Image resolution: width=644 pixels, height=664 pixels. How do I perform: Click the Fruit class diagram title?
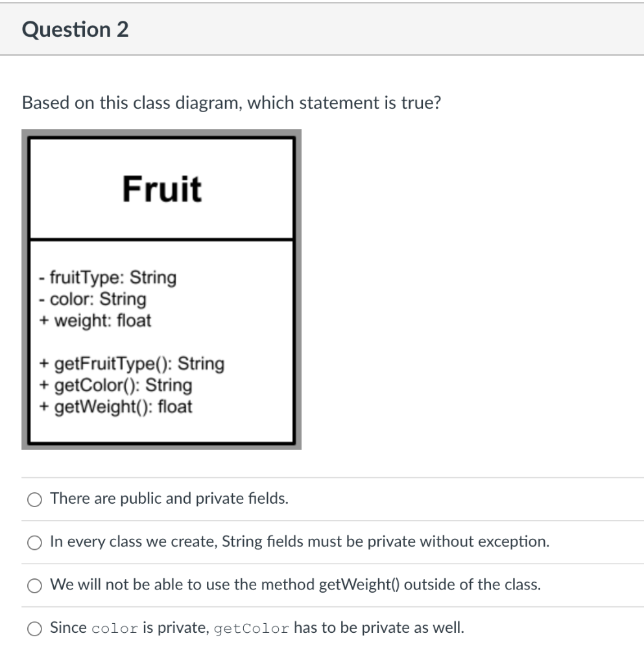[x=162, y=188]
